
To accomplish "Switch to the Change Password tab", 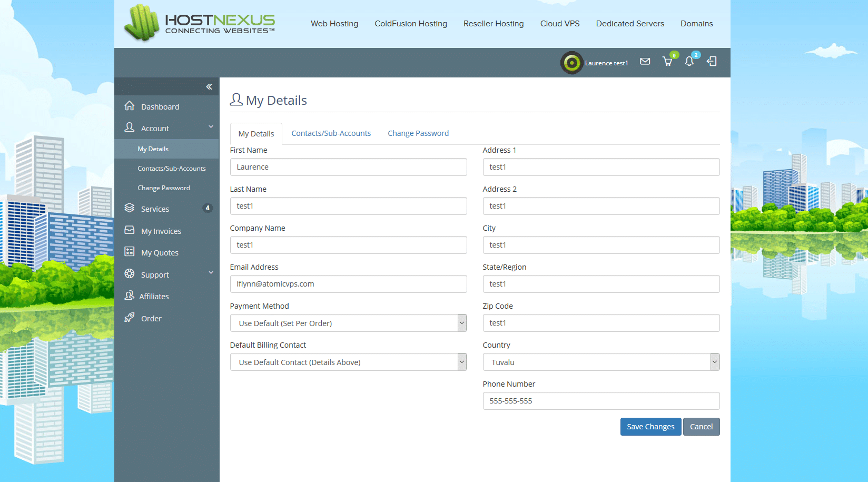I will (x=418, y=133).
